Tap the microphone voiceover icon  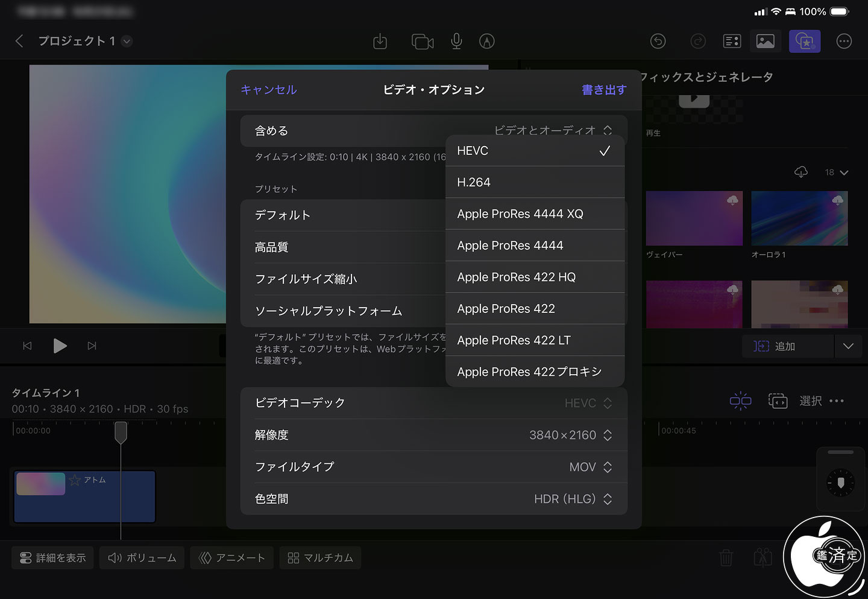[456, 41]
